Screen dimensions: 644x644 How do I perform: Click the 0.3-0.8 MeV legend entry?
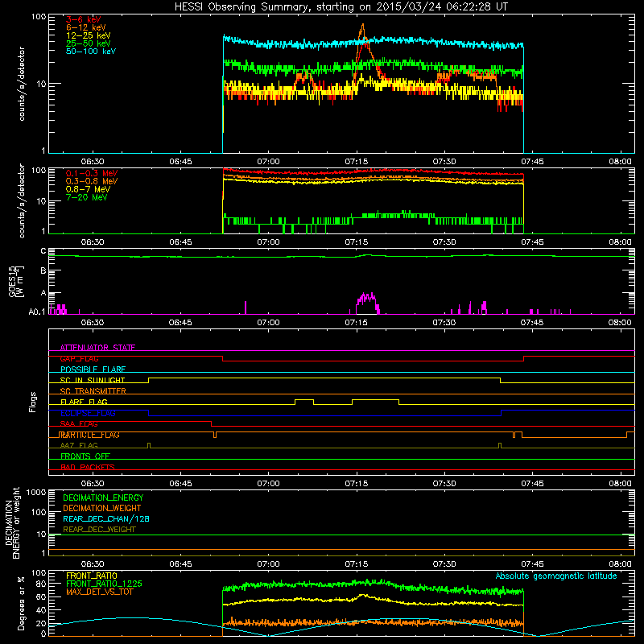[x=92, y=181]
